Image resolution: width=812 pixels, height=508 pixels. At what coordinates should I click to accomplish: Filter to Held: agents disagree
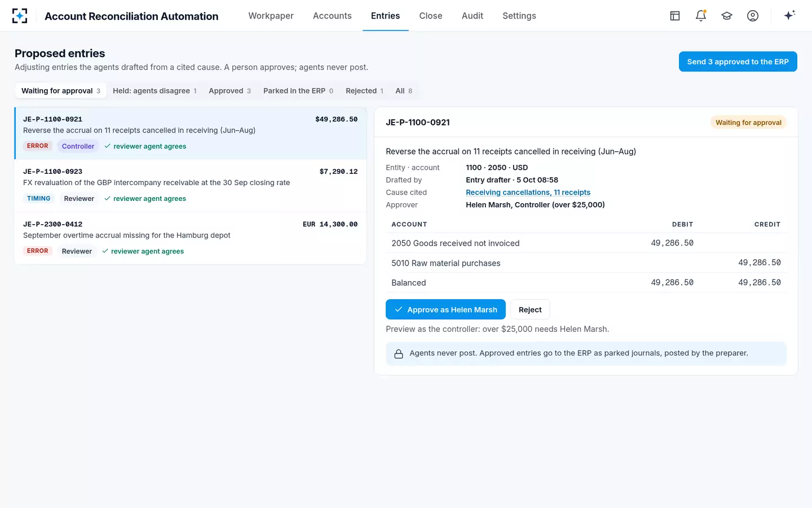(155, 91)
